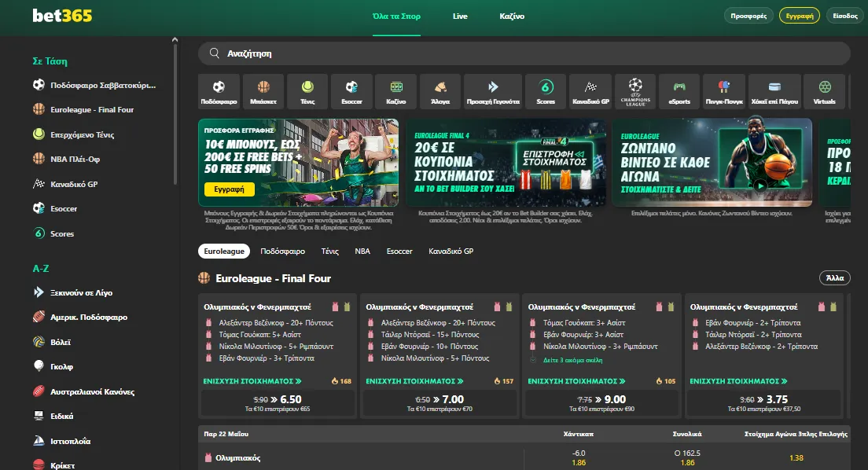Open the Πινγκ-Πονγκ table tennis tile
The width and height of the screenshot is (868, 470).
pos(724,91)
